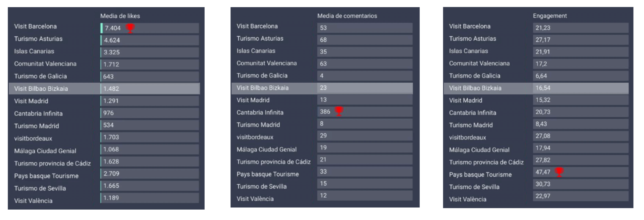Click Visit Bilbao Bizkaia in comments table
The image size is (644, 220).
262,88
